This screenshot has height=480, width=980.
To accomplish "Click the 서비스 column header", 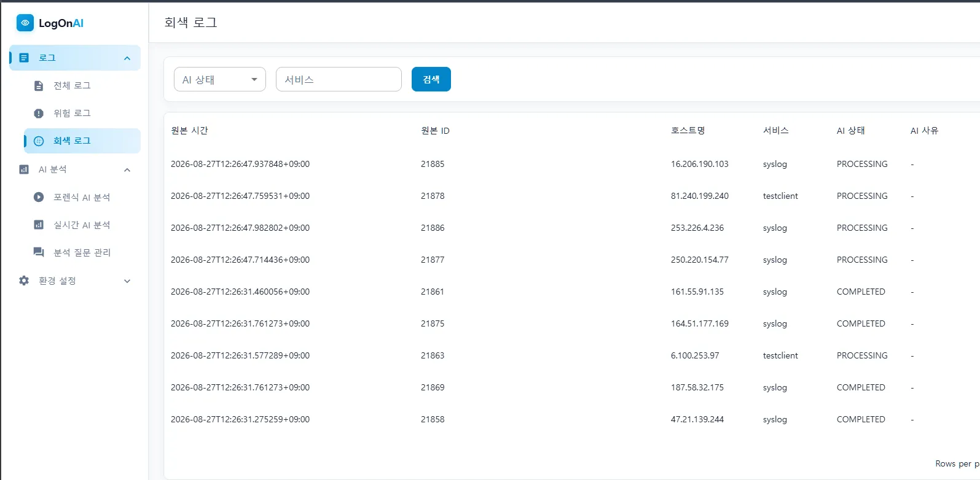I will (x=775, y=130).
